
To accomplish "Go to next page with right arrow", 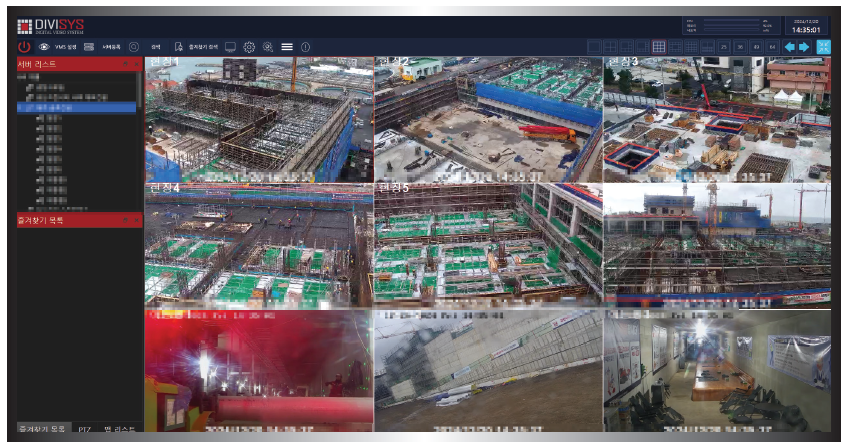I will pyautogui.click(x=803, y=46).
